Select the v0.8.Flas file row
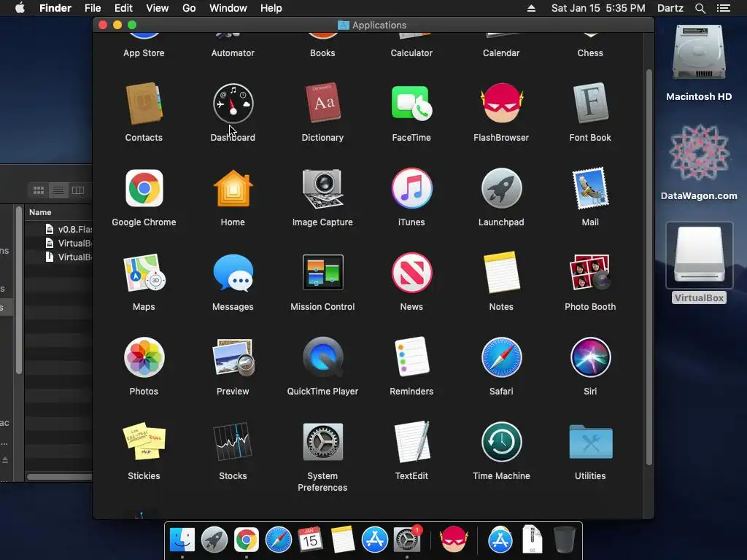747x560 pixels. pos(58,229)
